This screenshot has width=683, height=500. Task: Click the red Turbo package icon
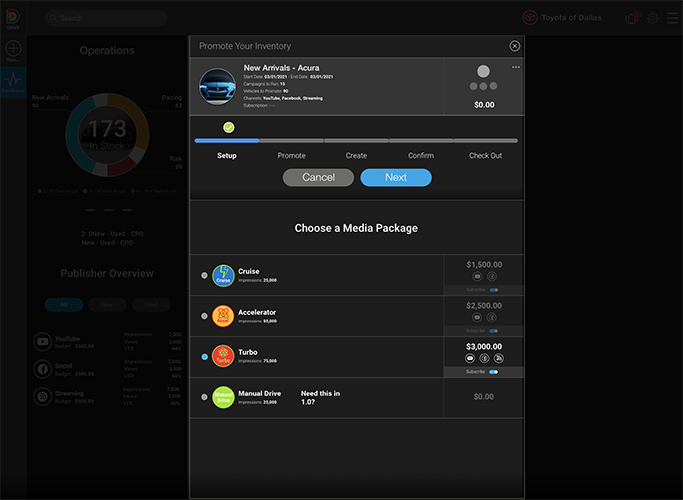223,357
